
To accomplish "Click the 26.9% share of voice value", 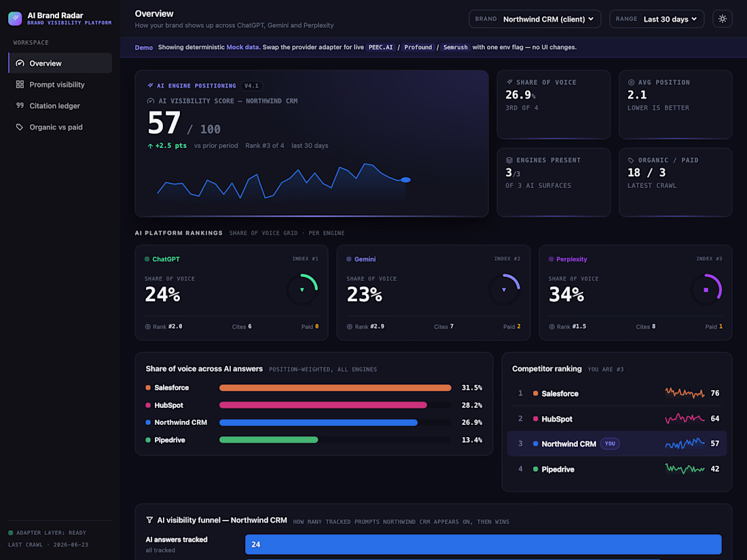I will pyautogui.click(x=520, y=95).
